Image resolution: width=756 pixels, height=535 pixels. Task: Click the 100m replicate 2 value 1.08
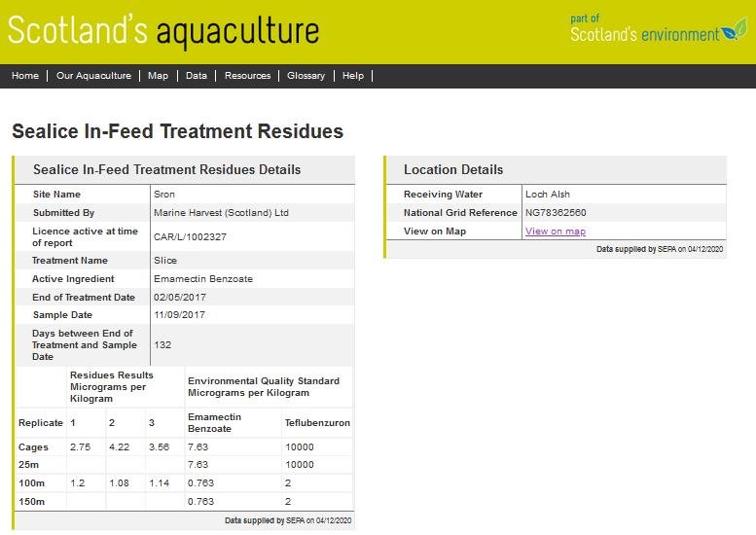(119, 483)
